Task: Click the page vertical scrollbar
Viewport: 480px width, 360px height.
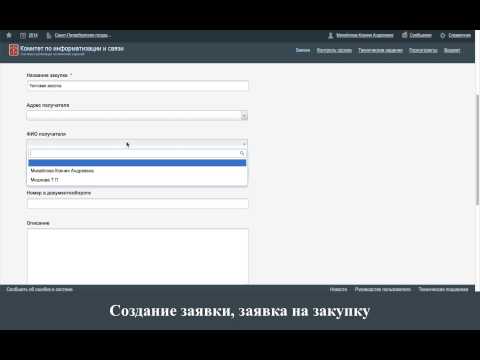Action: pos(477,150)
